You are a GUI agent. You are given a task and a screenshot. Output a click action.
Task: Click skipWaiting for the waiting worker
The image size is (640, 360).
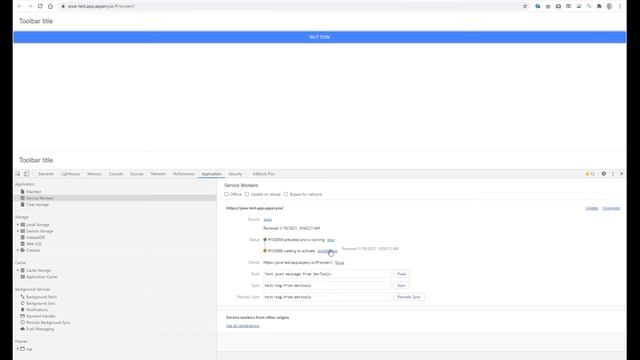coord(327,251)
